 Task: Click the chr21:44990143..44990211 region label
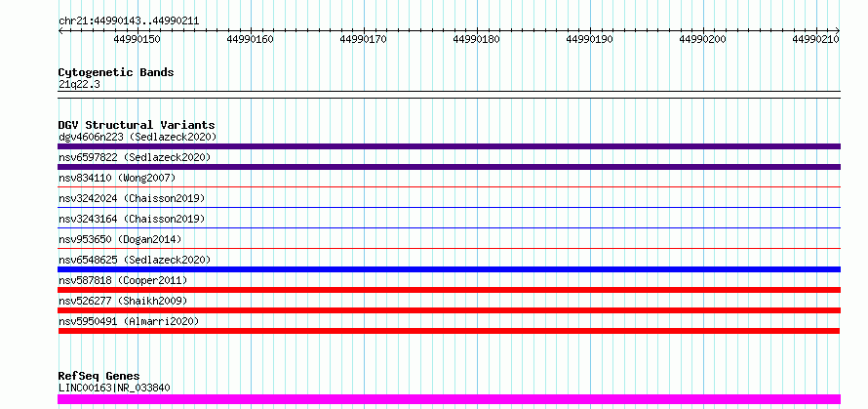[129, 21]
